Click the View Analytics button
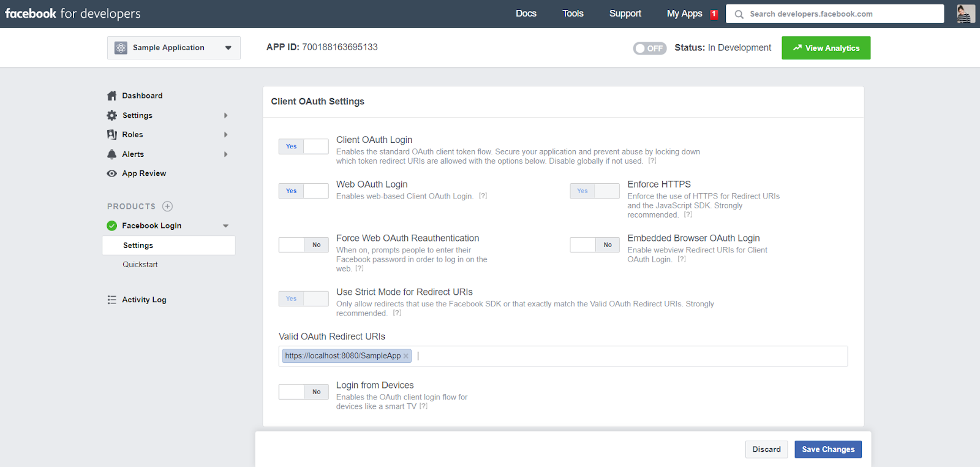 826,48
